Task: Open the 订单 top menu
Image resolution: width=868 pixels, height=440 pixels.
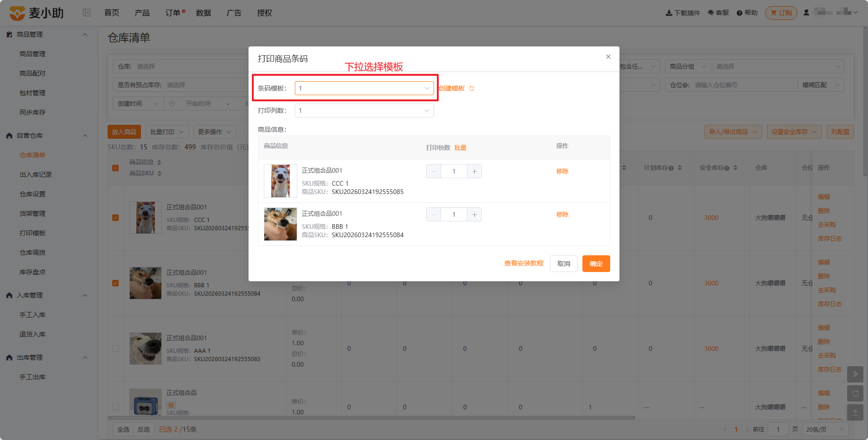Action: click(x=173, y=13)
